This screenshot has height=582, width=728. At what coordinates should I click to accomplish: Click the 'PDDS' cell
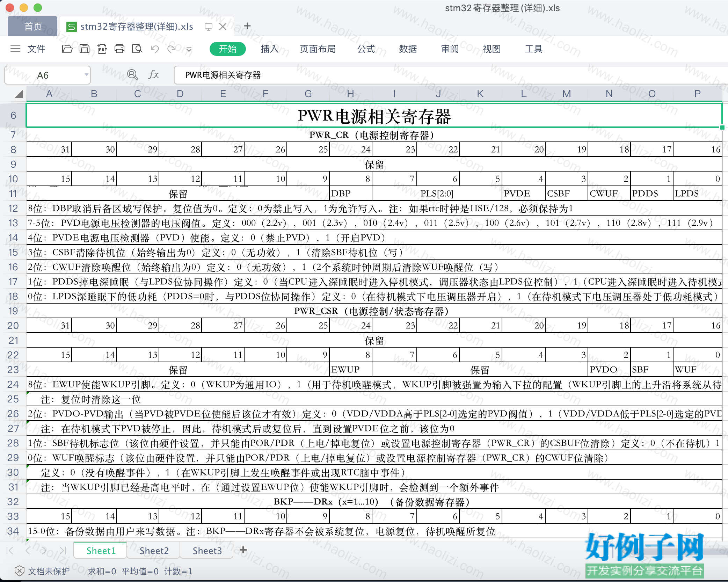[652, 194]
